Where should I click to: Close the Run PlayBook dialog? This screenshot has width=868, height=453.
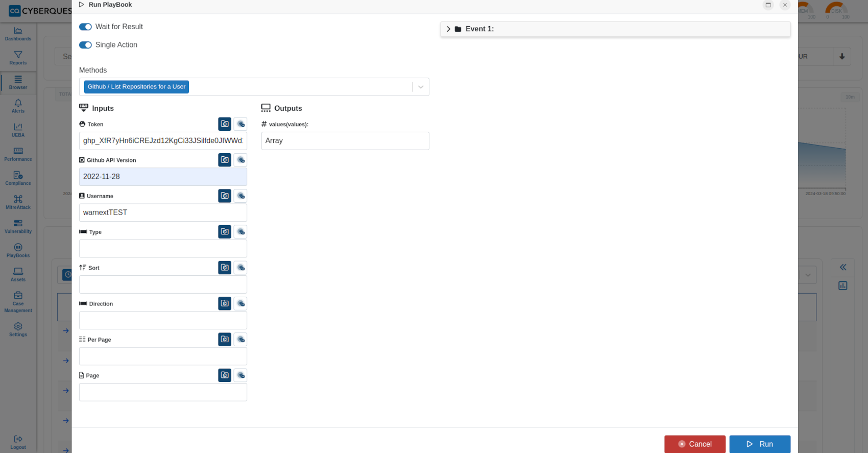(x=785, y=5)
